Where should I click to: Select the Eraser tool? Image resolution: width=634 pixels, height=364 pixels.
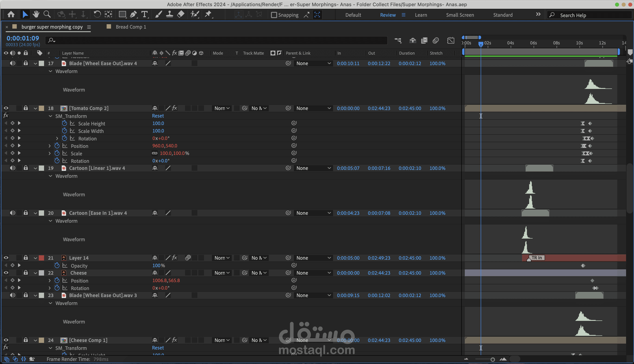[181, 15]
